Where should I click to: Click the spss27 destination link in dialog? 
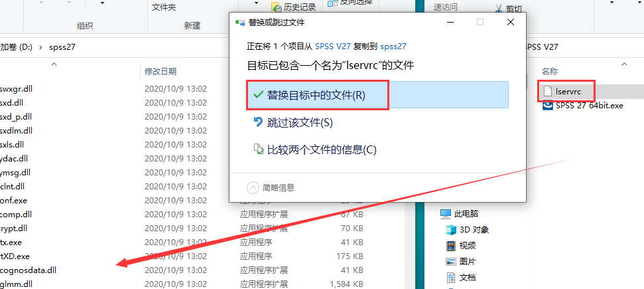(x=393, y=47)
